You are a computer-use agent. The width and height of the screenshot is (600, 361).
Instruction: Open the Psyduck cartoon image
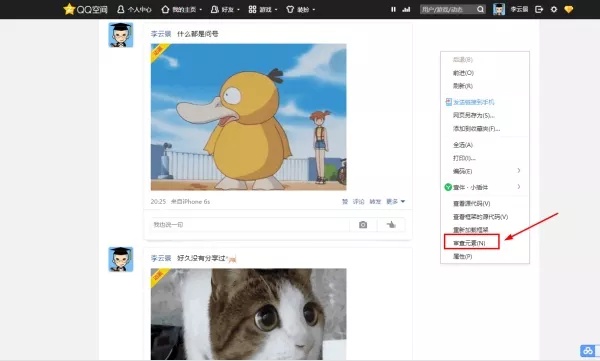coord(248,117)
